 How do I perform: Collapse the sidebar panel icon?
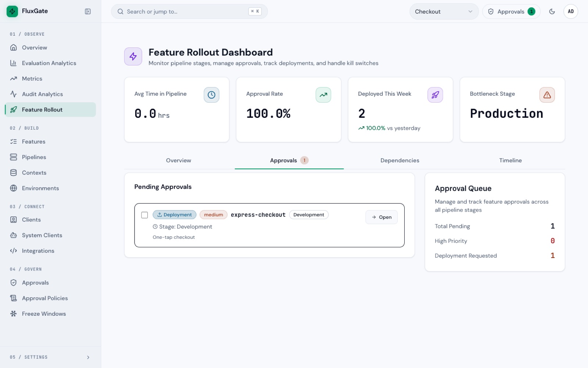[88, 11]
